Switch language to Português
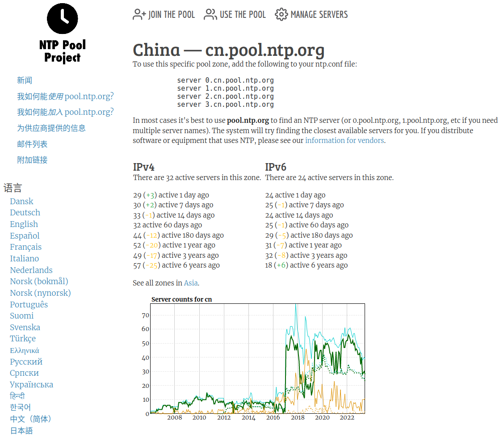Viewport: 504px width, 441px height. 29,304
